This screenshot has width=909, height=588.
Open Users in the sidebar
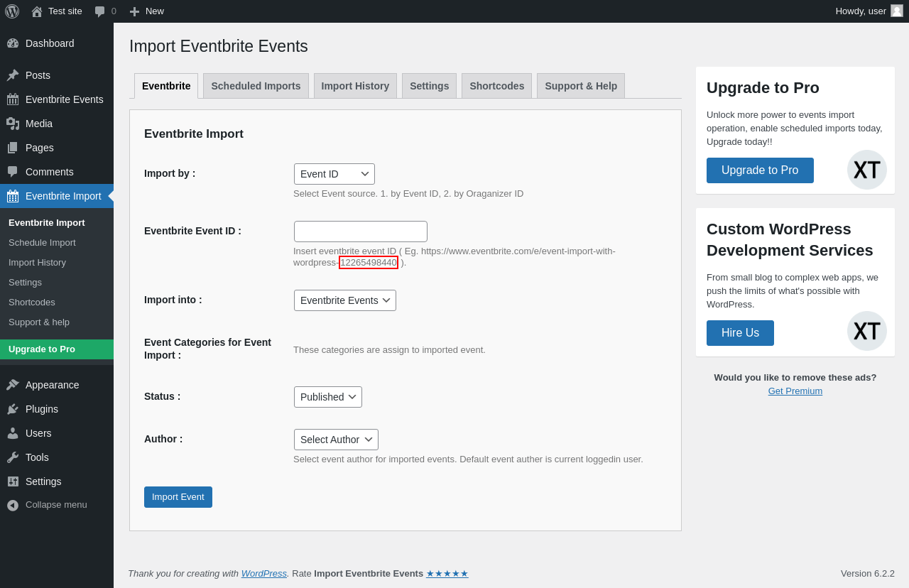tap(57, 433)
